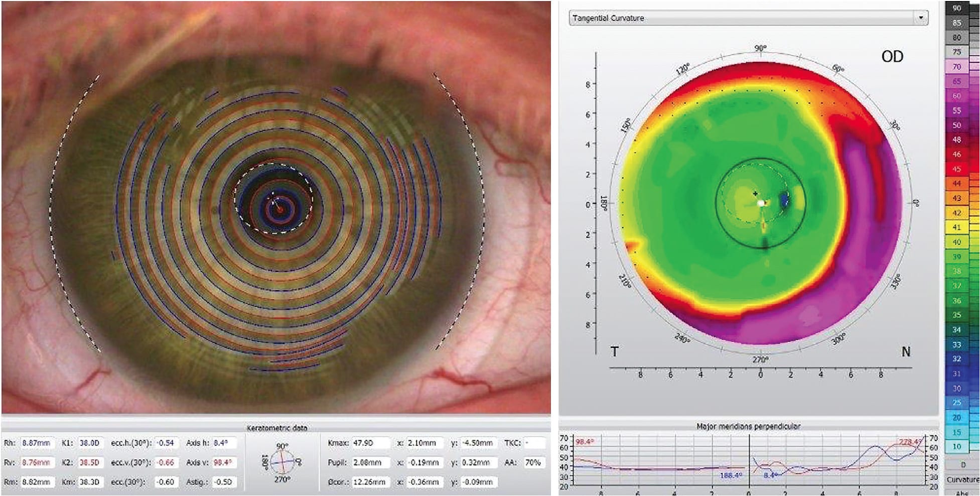Image resolution: width=980 pixels, height=496 pixels.
Task: Click the OD eye label on map
Action: pyautogui.click(x=892, y=57)
